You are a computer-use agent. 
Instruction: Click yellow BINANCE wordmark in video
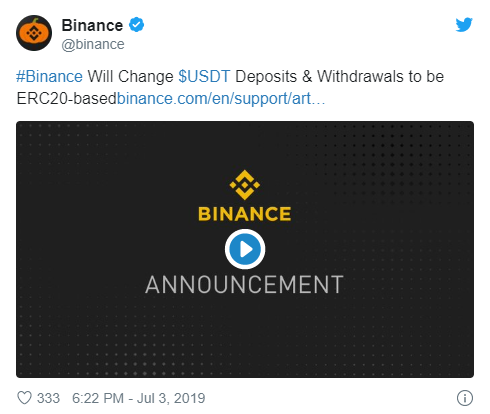click(245, 214)
